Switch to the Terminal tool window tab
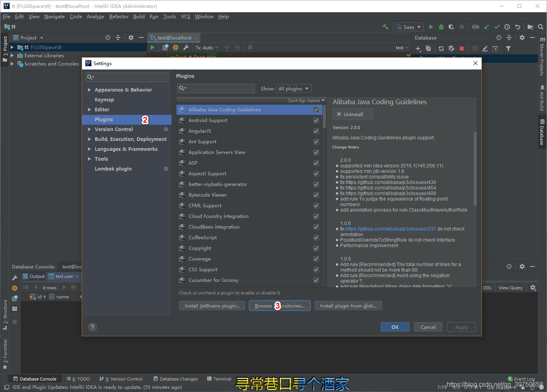The height and width of the screenshot is (392, 547). pos(219,379)
